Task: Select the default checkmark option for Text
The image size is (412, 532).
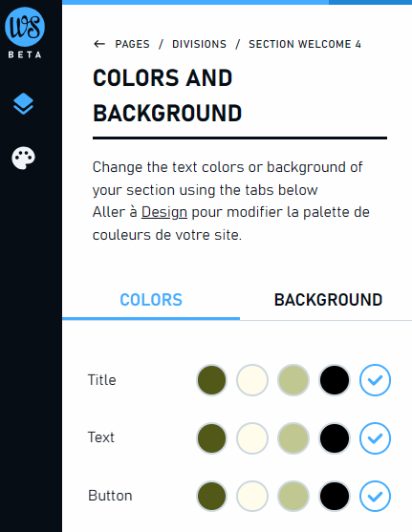Action: point(375,438)
